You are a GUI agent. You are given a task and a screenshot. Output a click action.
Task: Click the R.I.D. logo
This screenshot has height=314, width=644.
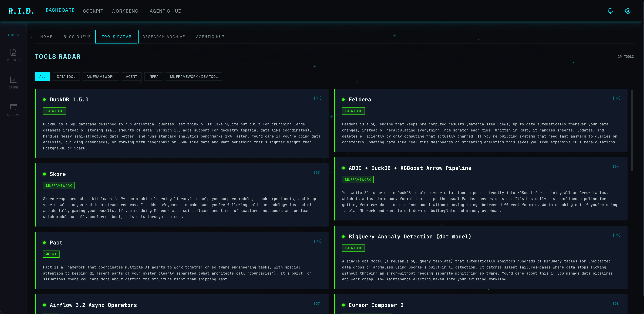pos(21,11)
